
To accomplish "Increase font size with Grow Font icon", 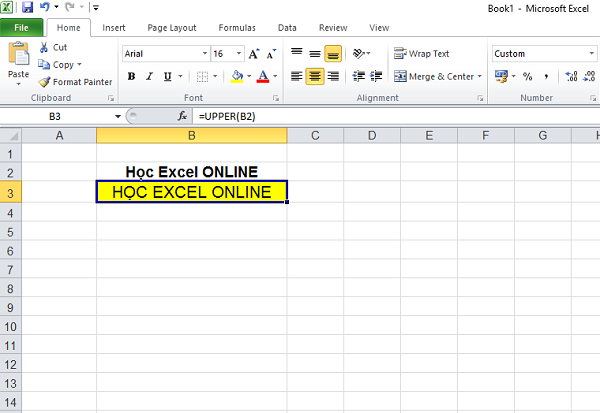I will [254, 54].
